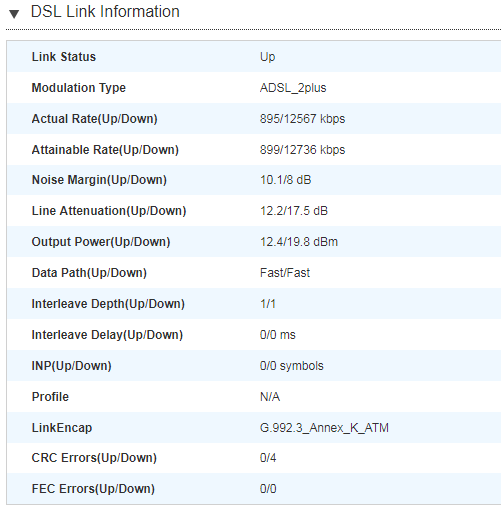The width and height of the screenshot is (501, 509).
Task: Select the CRC Errors value 0/4
Action: click(268, 458)
